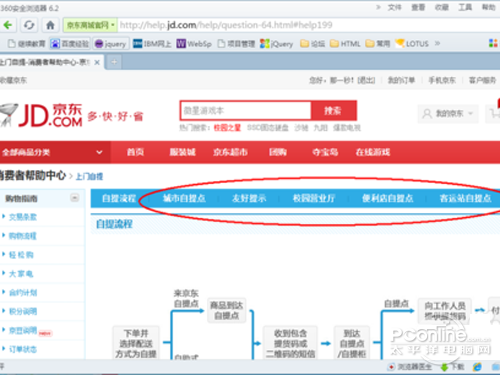Open JD supermarket in navigation bar

coord(230,152)
